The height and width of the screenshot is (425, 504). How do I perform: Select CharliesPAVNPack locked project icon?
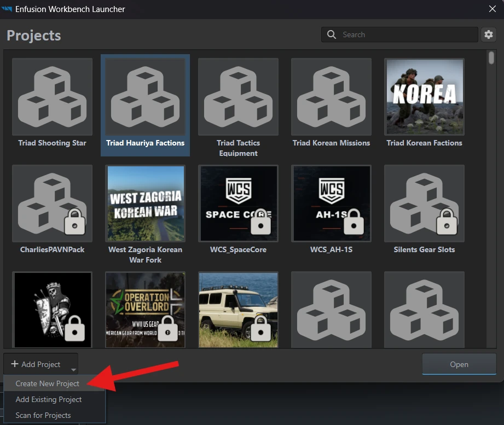click(x=52, y=203)
